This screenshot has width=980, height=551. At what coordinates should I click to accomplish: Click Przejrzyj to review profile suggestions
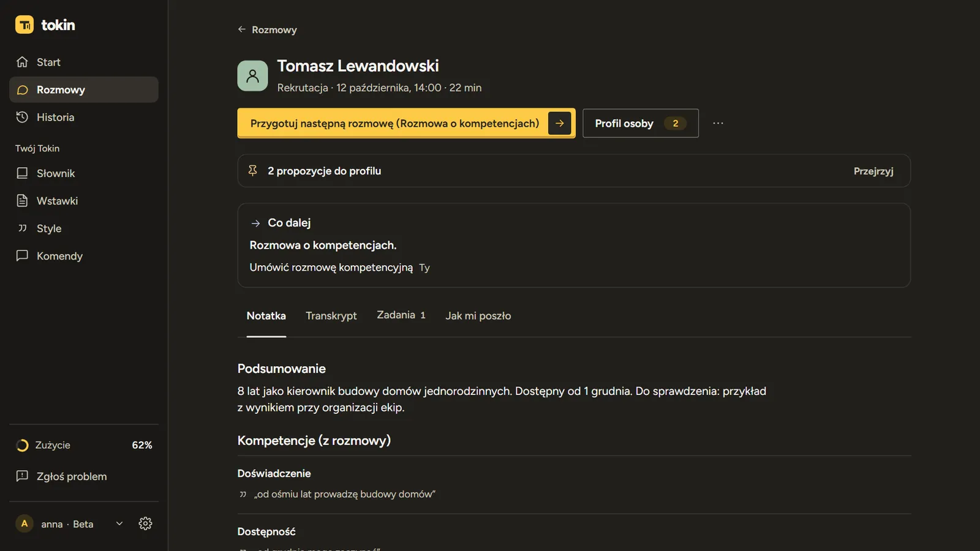pos(873,171)
